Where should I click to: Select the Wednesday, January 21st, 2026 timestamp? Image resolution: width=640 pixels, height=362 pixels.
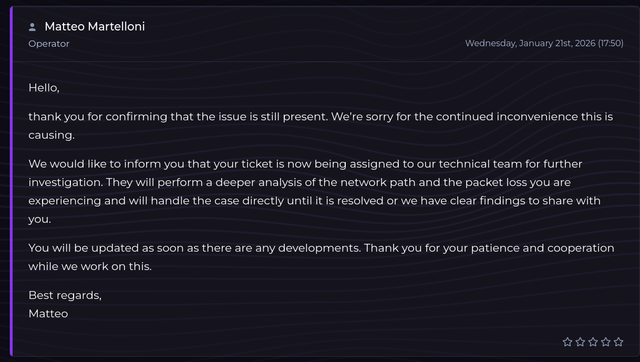544,43
